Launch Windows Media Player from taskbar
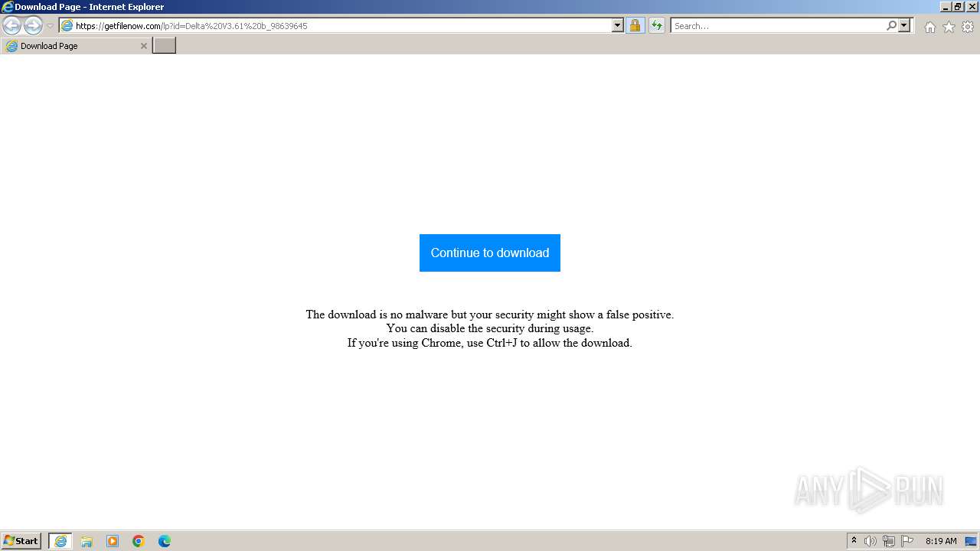980x551 pixels. 113,541
